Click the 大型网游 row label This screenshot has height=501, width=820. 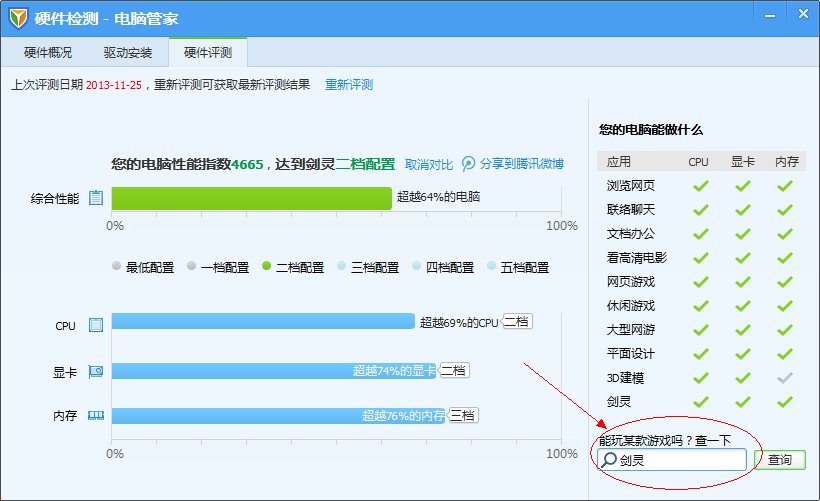(x=631, y=330)
